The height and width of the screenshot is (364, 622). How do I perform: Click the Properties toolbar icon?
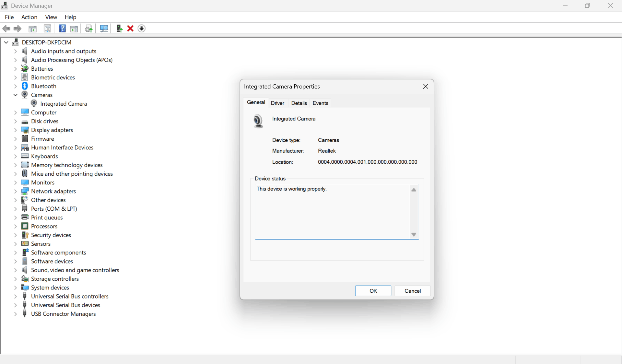pyautogui.click(x=47, y=29)
